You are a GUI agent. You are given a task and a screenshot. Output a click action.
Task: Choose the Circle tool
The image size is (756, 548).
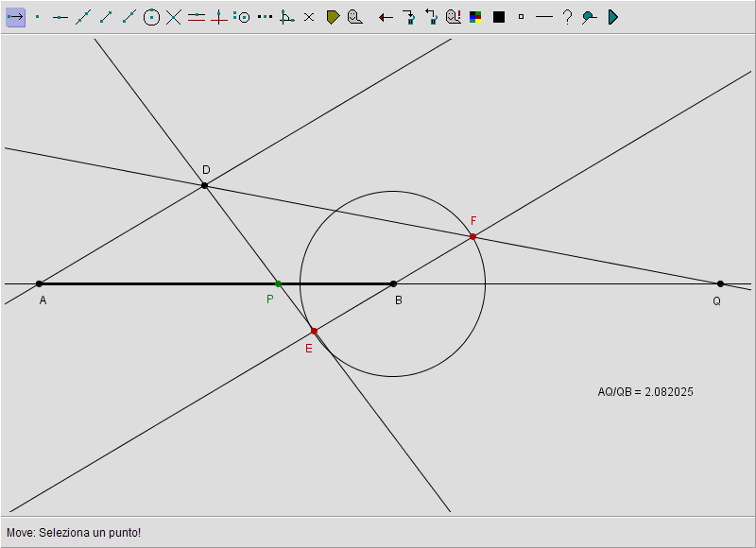point(151,17)
